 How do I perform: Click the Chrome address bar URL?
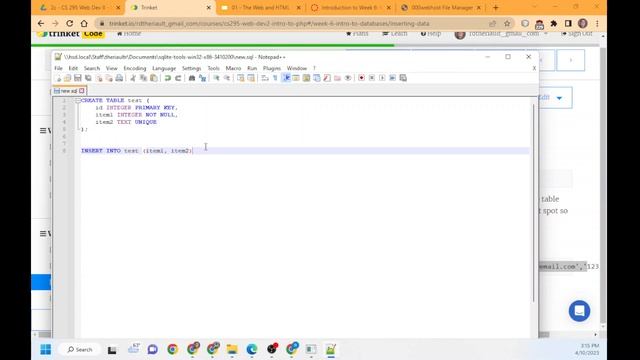tap(269, 24)
